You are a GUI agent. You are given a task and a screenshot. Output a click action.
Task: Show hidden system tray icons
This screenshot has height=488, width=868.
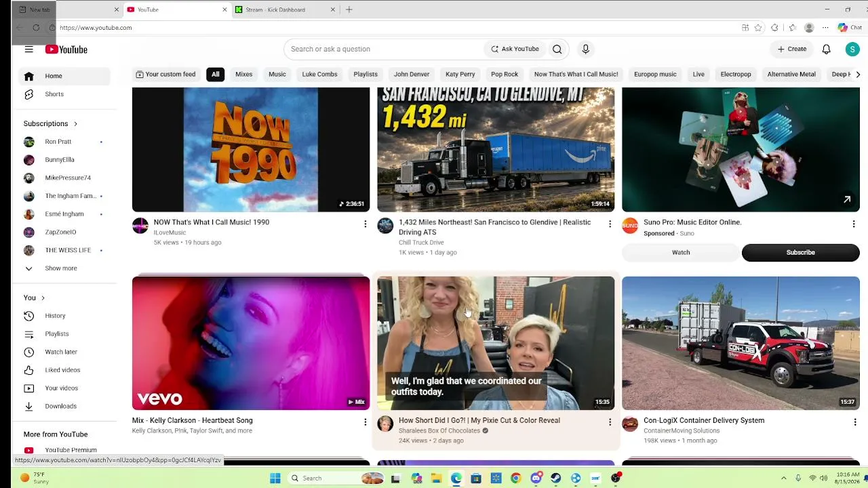783,478
